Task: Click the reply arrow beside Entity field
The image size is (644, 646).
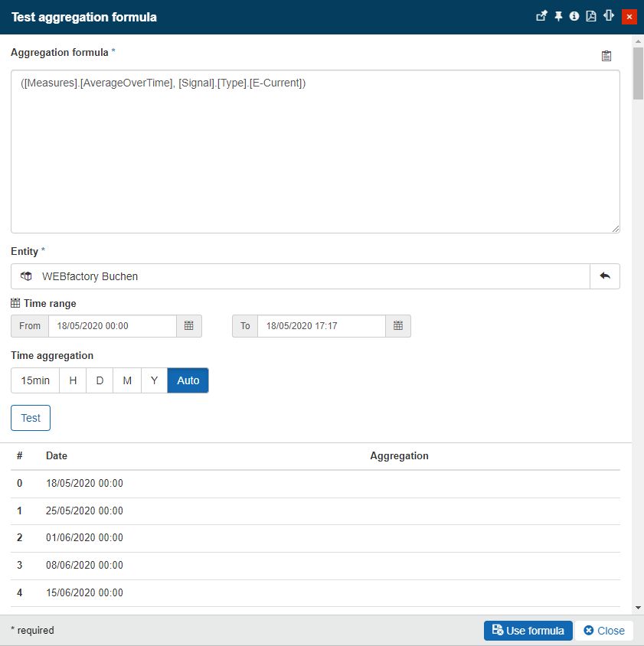Action: (x=604, y=276)
